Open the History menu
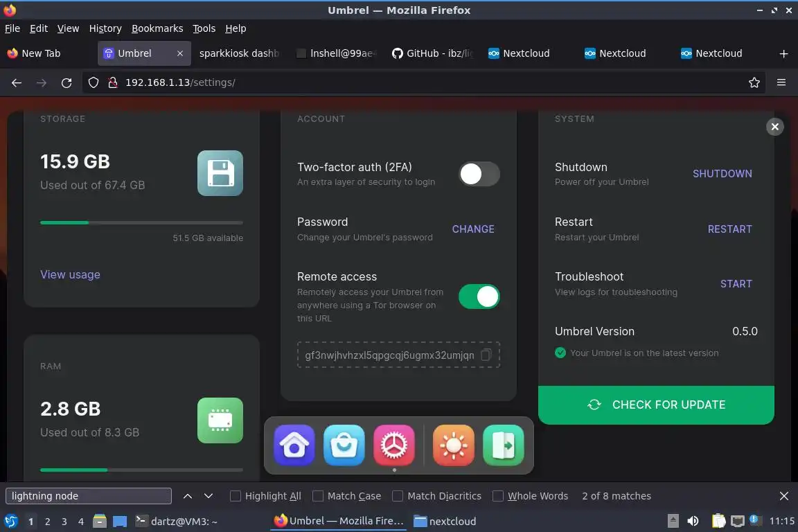The height and width of the screenshot is (532, 798). pos(105,28)
